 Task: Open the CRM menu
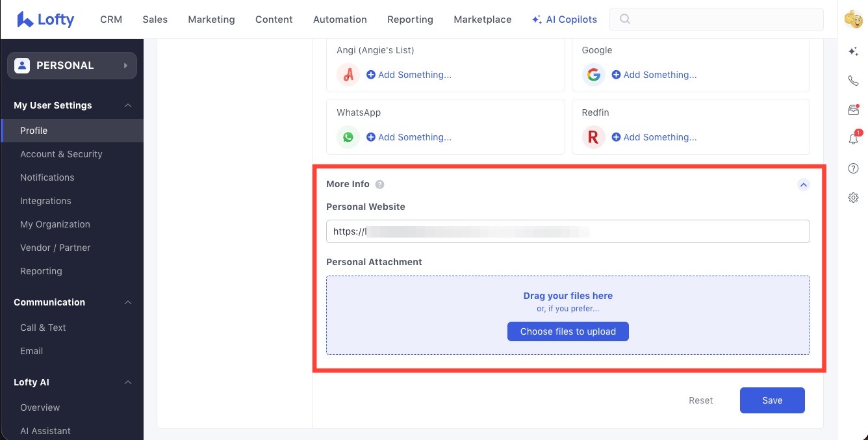pos(111,19)
